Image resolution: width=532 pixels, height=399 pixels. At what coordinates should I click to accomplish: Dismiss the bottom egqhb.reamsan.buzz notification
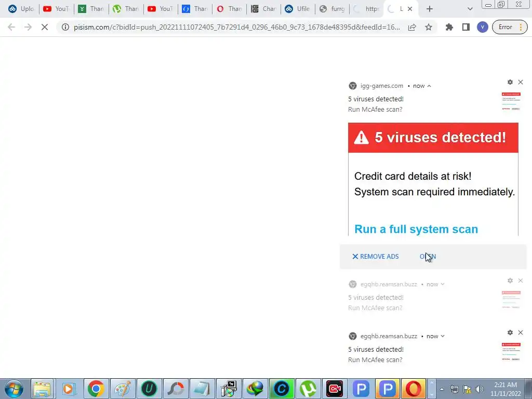pyautogui.click(x=521, y=332)
